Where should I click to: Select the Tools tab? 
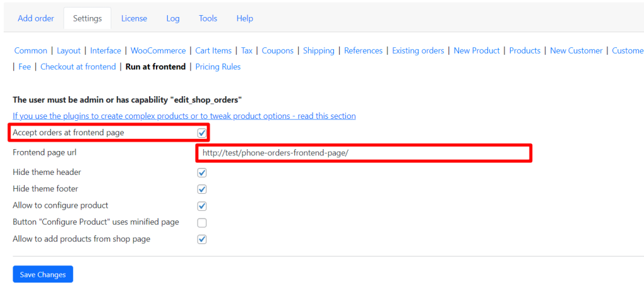(208, 18)
